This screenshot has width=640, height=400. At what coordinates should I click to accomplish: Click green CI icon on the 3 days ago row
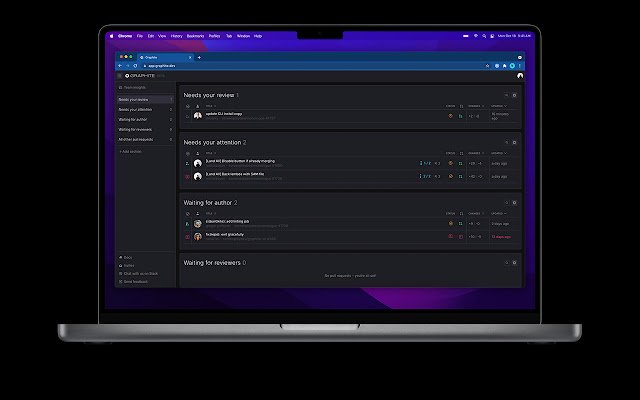pos(460,224)
